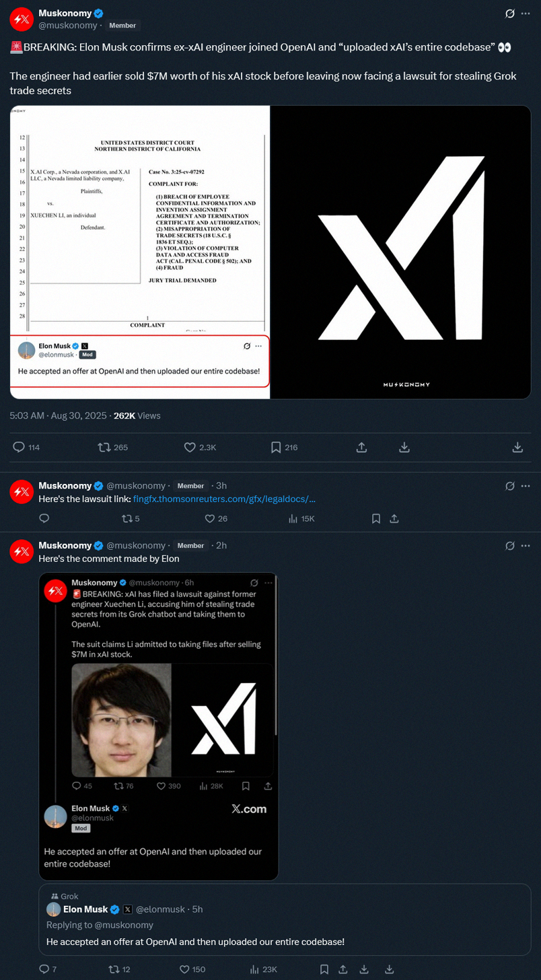
Task: Open the thomsonreuters lawsuit link
Action: 224,499
